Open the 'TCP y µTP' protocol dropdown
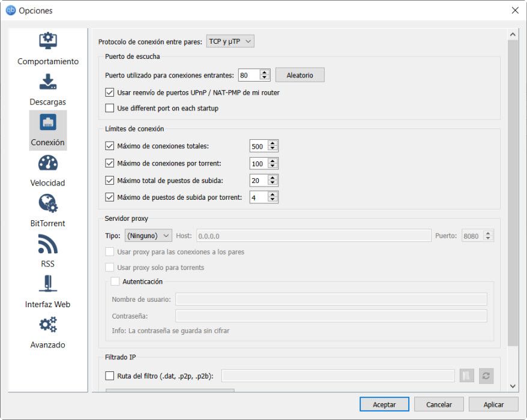Viewport: 527px width, 420px height. point(230,41)
